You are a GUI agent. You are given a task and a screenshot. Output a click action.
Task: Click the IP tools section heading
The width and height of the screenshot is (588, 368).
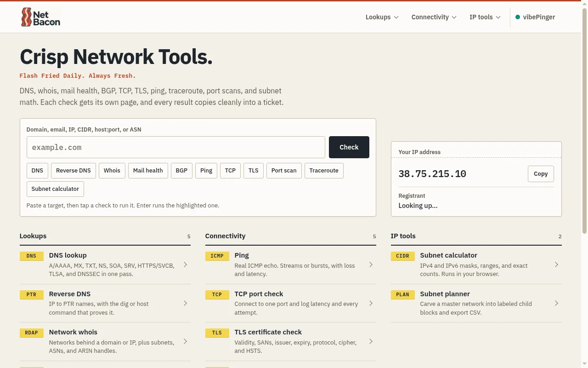click(403, 236)
